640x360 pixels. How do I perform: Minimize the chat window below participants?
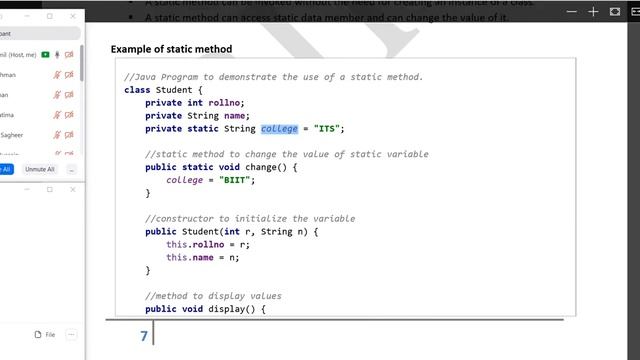tap(27, 189)
